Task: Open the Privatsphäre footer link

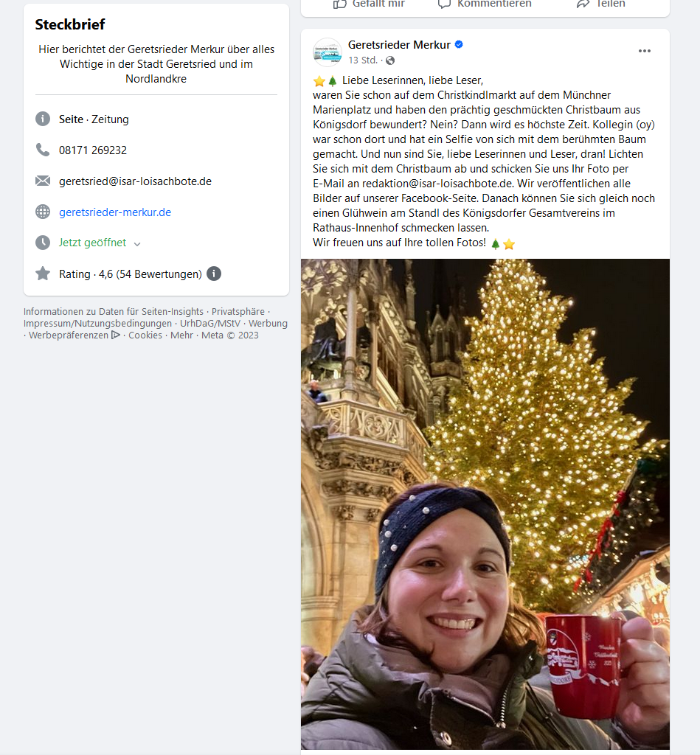Action: [238, 312]
